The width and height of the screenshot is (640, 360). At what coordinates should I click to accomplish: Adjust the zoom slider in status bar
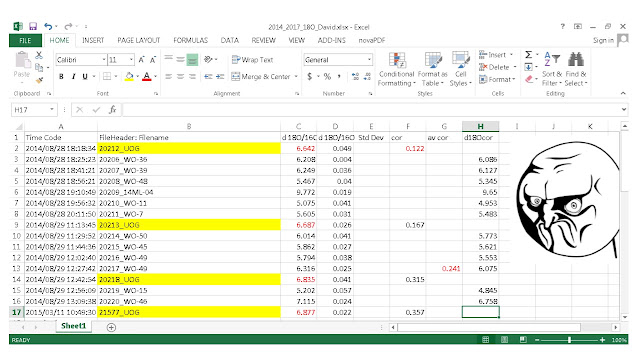tap(569, 340)
